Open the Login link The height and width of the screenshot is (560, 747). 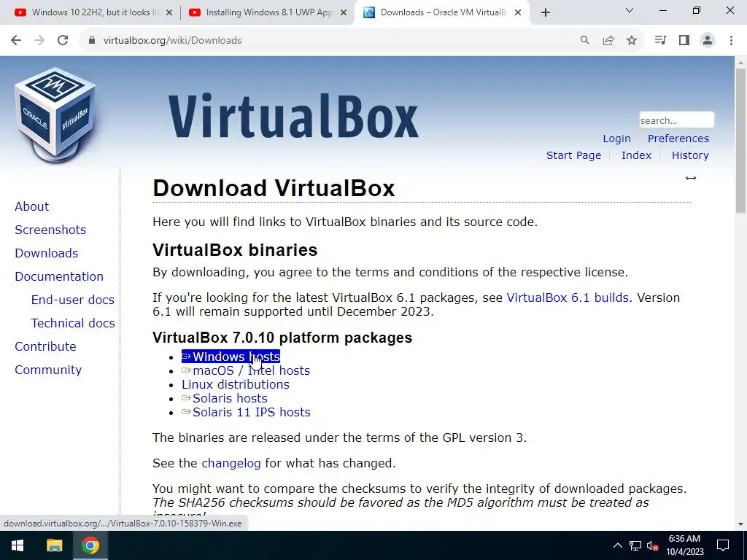(616, 139)
